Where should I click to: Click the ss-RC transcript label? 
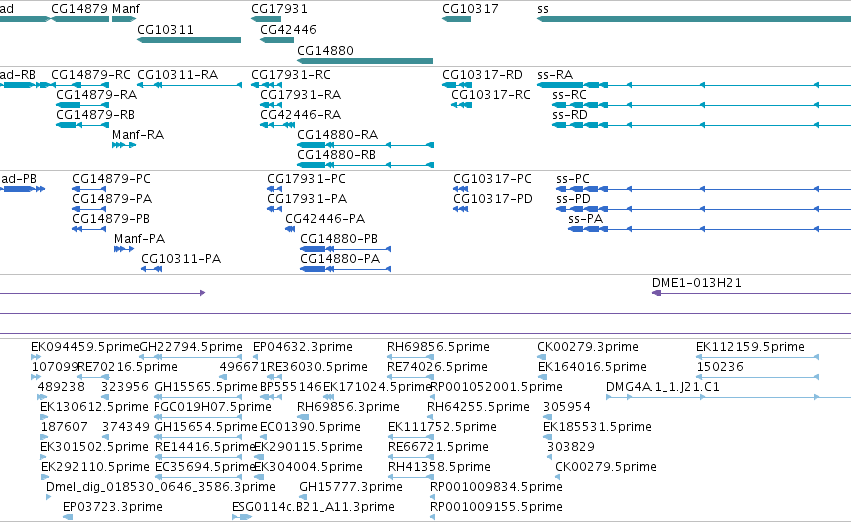pyautogui.click(x=569, y=94)
